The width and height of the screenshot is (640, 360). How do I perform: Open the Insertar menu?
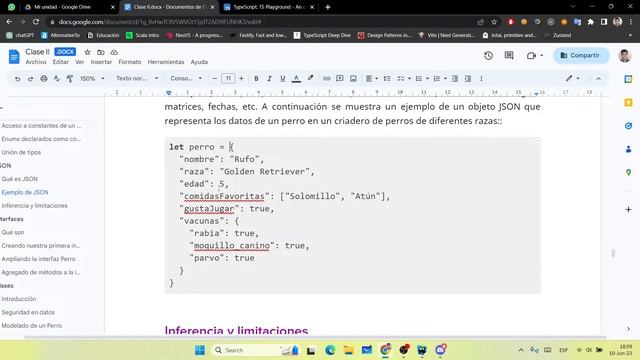pos(101,62)
